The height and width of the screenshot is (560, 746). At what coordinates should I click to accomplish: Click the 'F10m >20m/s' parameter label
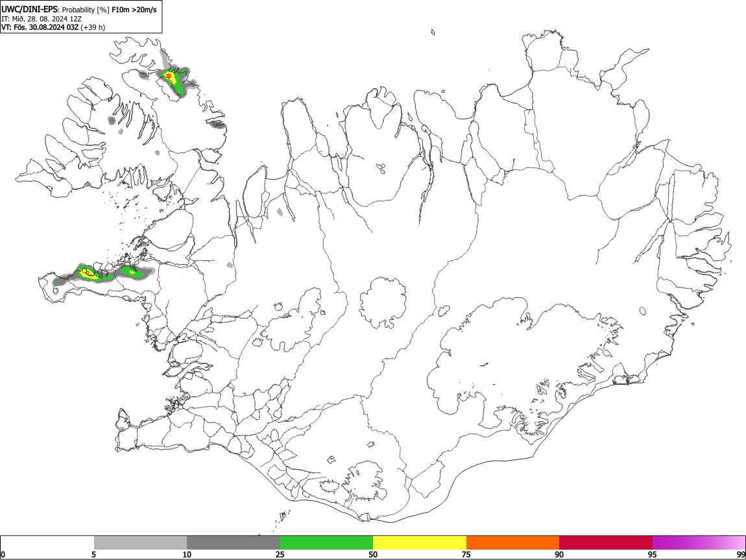coord(134,10)
